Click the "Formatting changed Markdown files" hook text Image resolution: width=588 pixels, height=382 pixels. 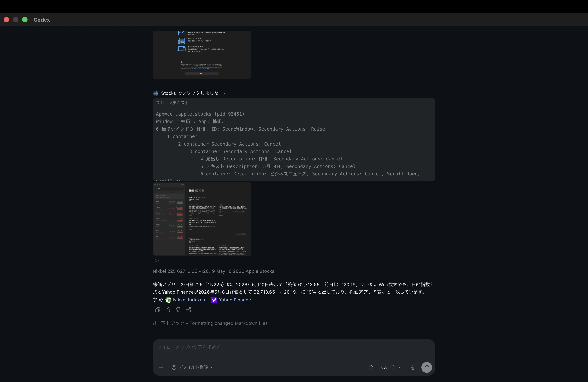228,323
